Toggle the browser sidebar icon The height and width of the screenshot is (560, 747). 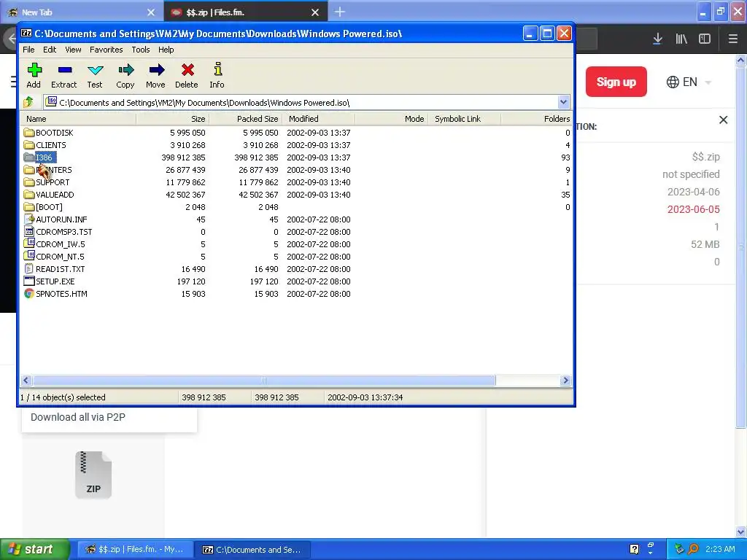tap(705, 39)
